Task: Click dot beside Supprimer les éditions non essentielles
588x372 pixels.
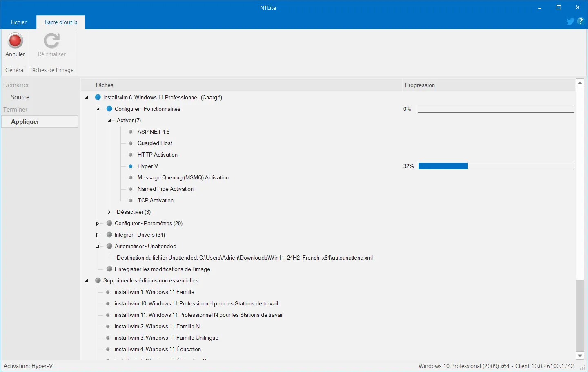Action: (98, 280)
